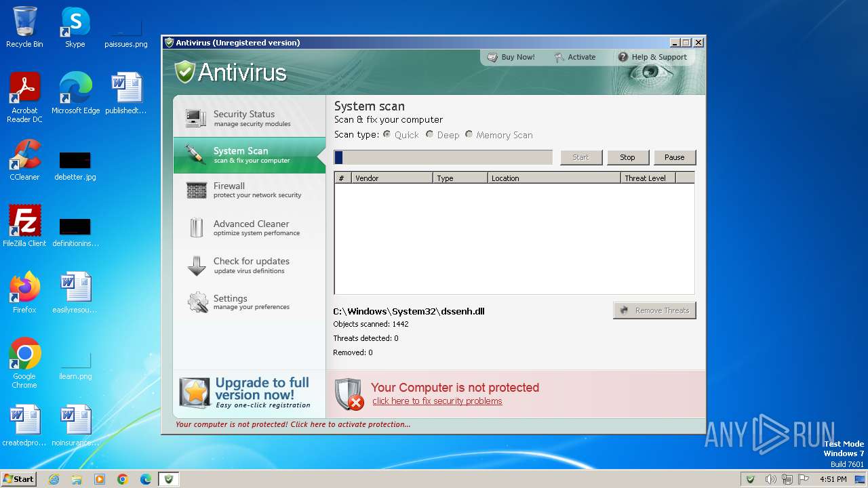Open Security Status section
Image resolution: width=868 pixels, height=488 pixels.
coord(250,118)
